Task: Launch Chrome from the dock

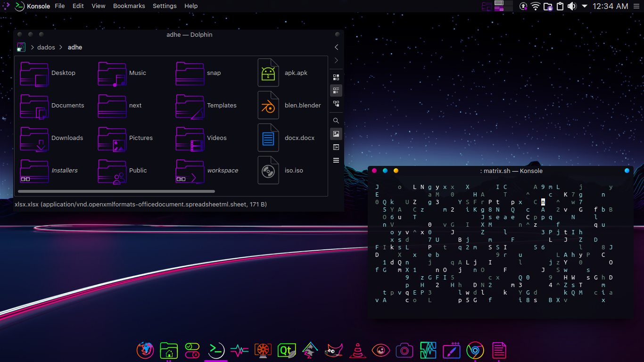Action: [x=475, y=350]
